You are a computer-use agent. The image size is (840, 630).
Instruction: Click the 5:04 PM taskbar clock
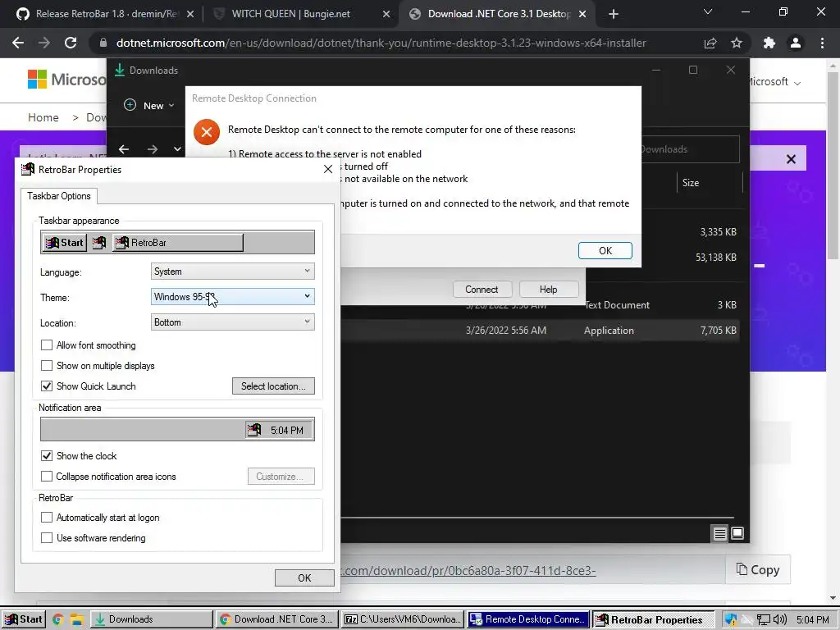pyautogui.click(x=812, y=620)
